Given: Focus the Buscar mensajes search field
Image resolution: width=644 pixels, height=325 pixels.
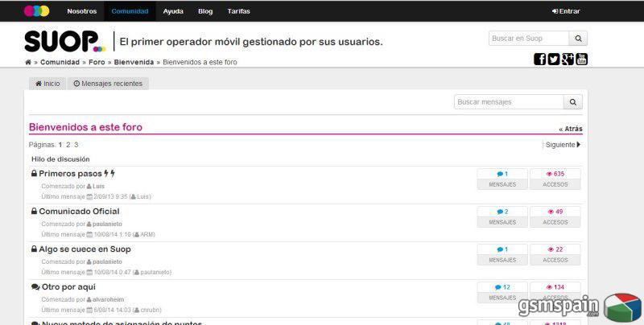Looking at the screenshot, I should coord(509,102).
